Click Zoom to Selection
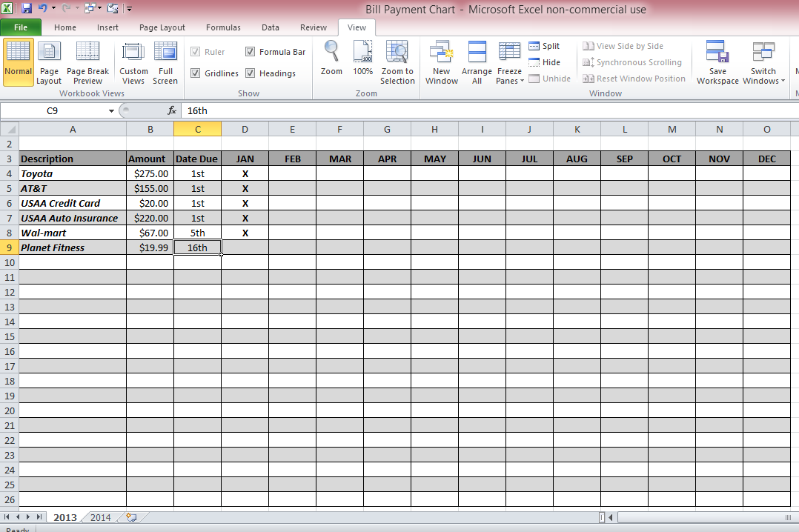The width and height of the screenshot is (799, 532). 397,61
